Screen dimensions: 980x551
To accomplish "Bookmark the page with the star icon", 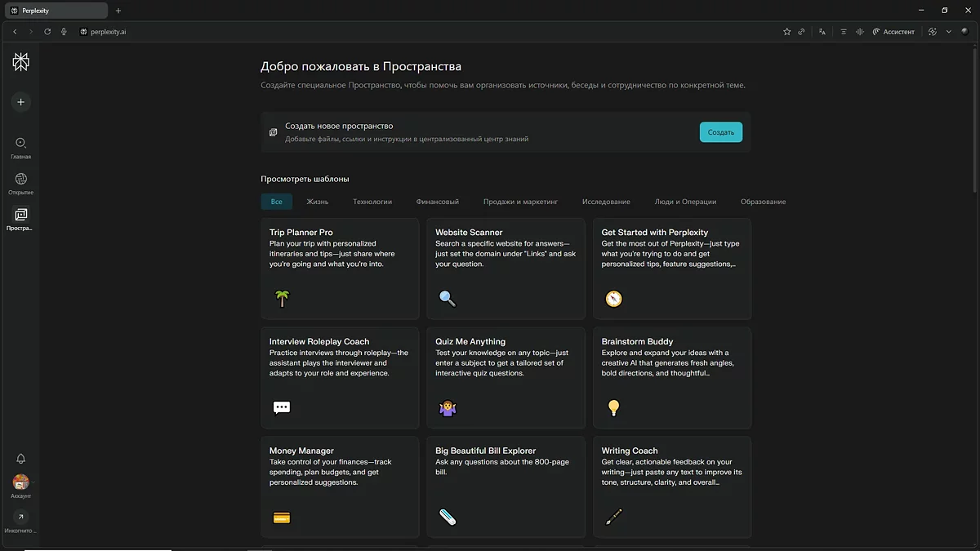I will click(786, 32).
